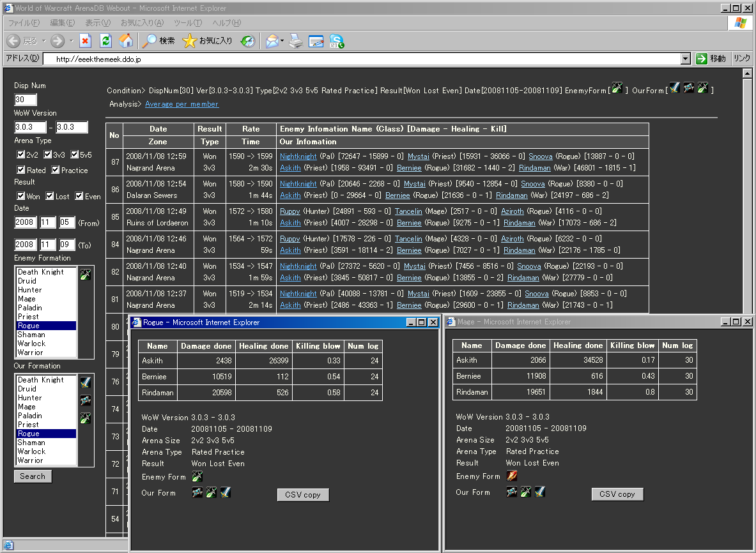Click CSV copy in Mage window

617,494
